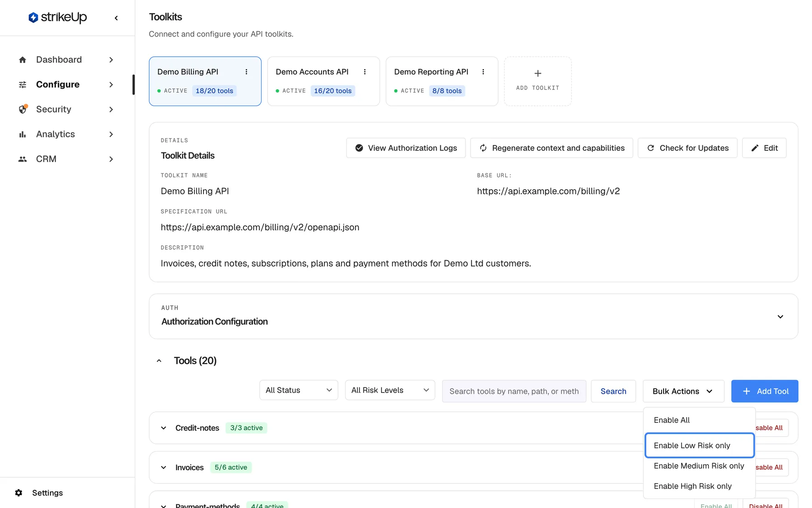Viewport: 812px width, 508px height.
Task: Focus the search tools input field
Action: 514,391
